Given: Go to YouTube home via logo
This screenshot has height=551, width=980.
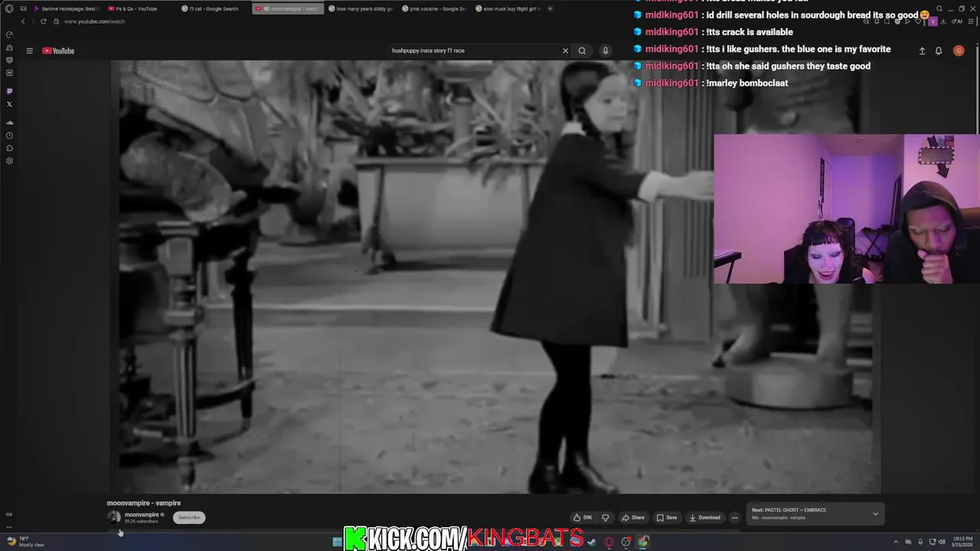Looking at the screenshot, I should click(x=58, y=51).
